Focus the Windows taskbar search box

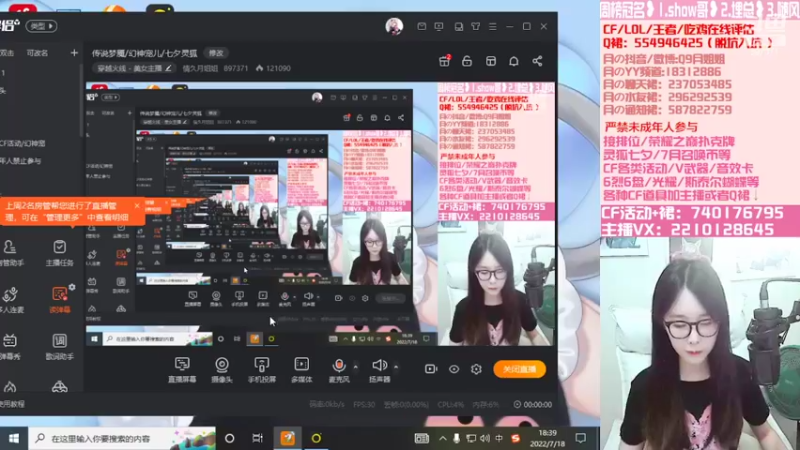tap(122, 438)
